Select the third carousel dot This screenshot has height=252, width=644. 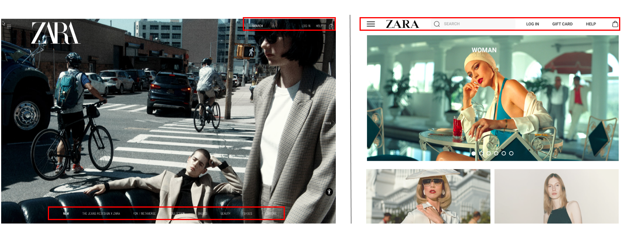[x=489, y=153]
